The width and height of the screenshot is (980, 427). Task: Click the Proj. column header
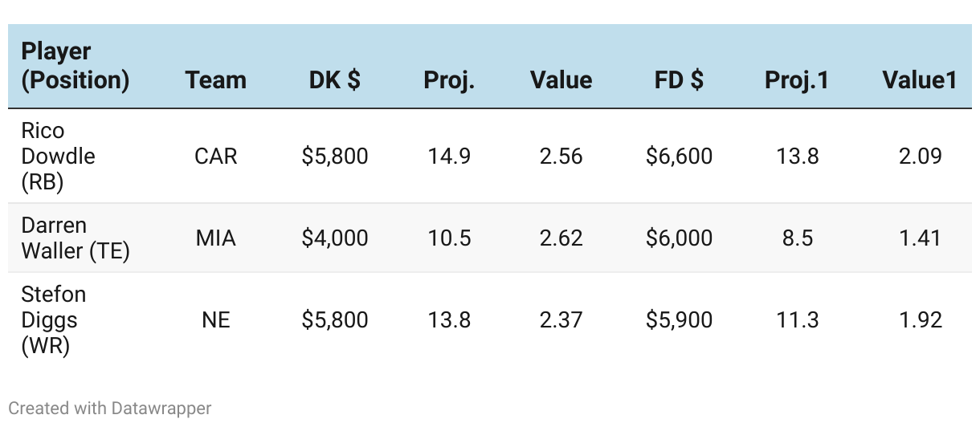(449, 80)
